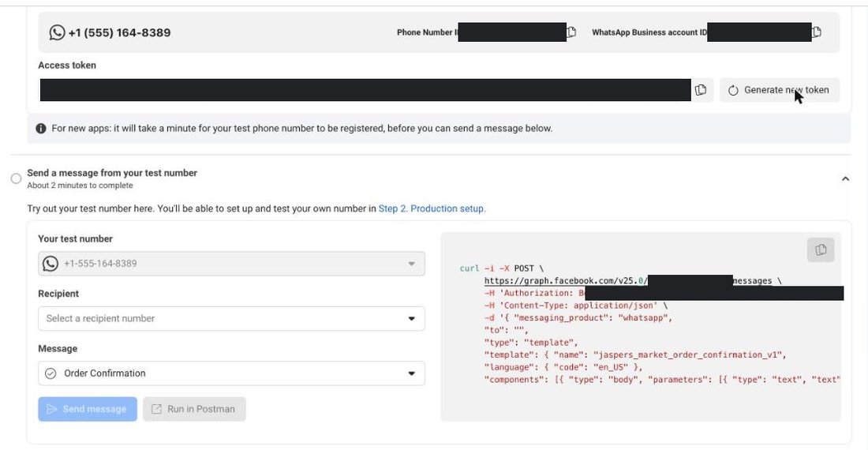Open the Message template dropdown
The width and height of the screenshot is (868, 450).
[231, 373]
